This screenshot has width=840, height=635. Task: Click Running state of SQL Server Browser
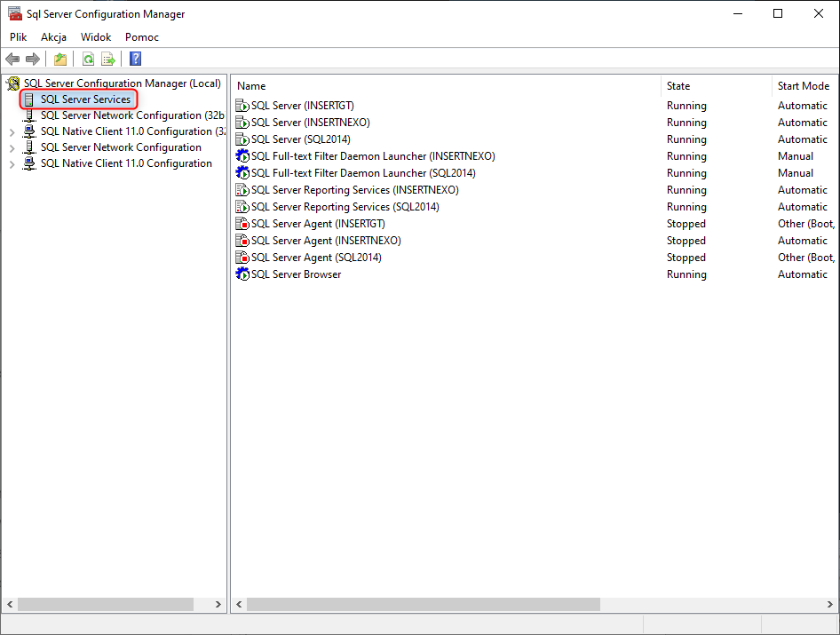click(x=686, y=274)
